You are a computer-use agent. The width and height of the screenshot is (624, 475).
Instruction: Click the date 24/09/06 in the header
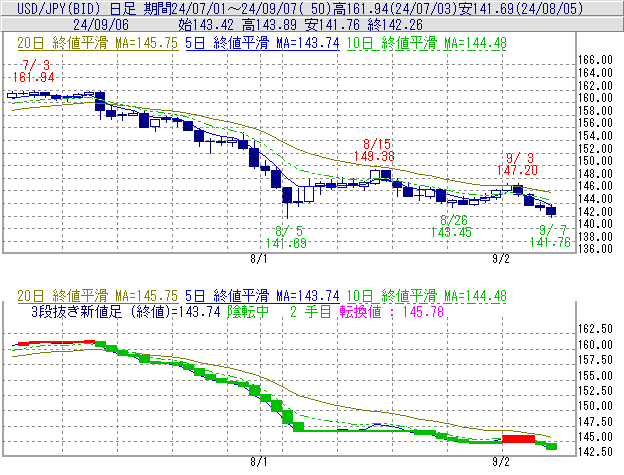(101, 25)
